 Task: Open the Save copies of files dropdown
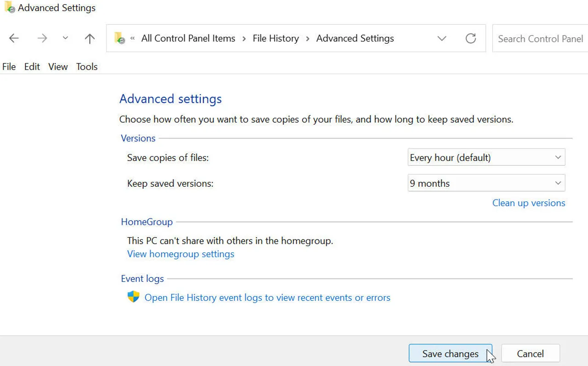(486, 158)
